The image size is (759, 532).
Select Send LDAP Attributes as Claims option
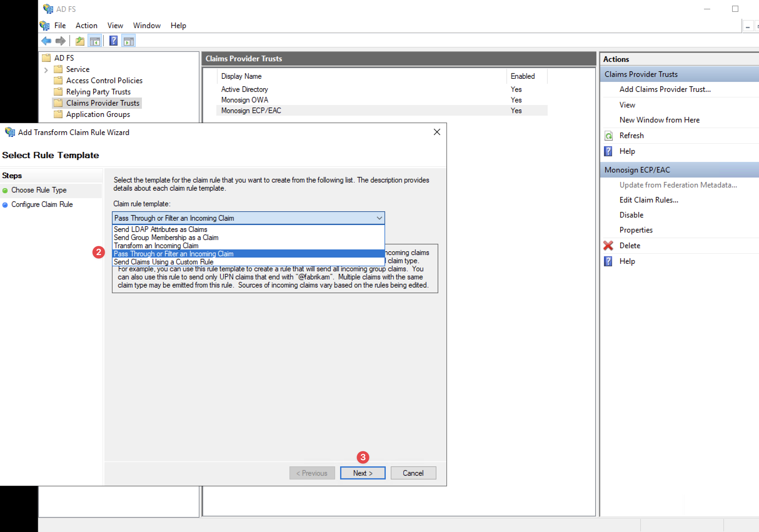[161, 229]
